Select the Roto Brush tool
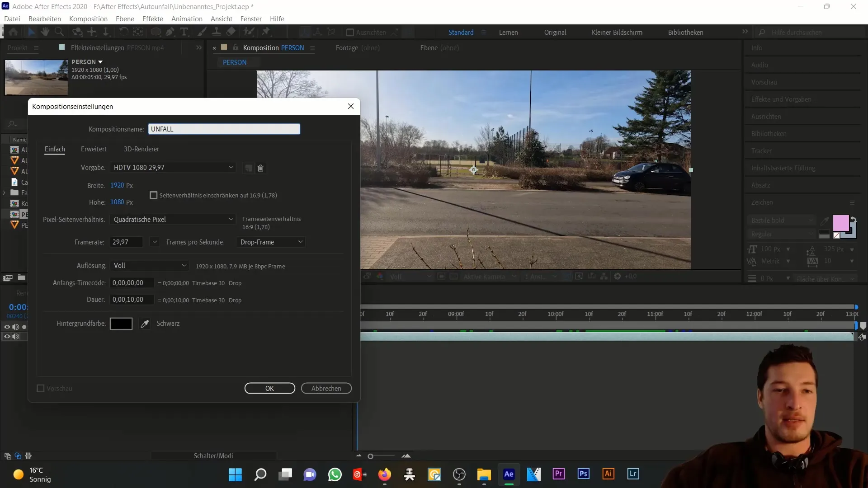868x488 pixels. (x=249, y=32)
